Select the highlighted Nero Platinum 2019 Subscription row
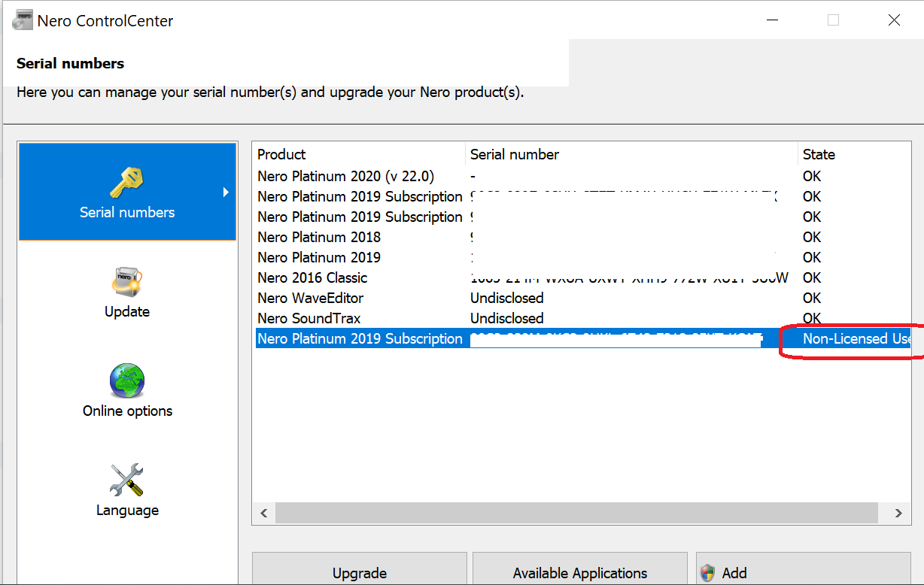The height and width of the screenshot is (585, 924). pos(582,338)
